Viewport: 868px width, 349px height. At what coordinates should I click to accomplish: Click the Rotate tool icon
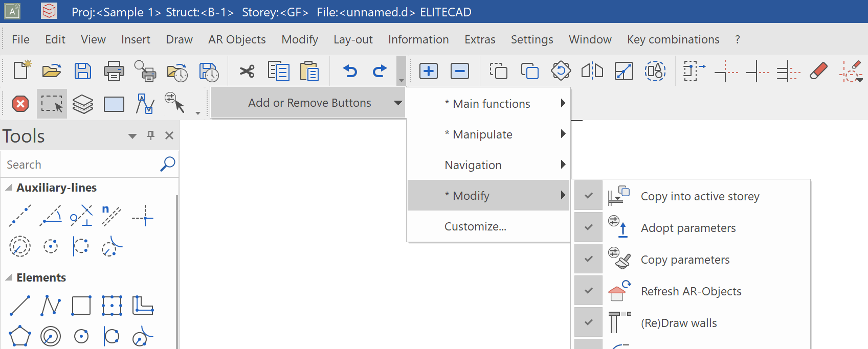click(561, 71)
